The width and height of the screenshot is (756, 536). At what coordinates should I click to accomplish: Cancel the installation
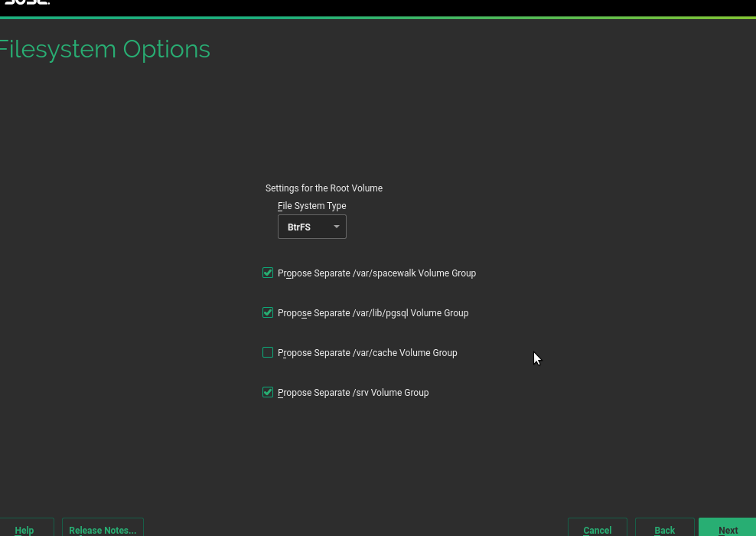[597, 529]
